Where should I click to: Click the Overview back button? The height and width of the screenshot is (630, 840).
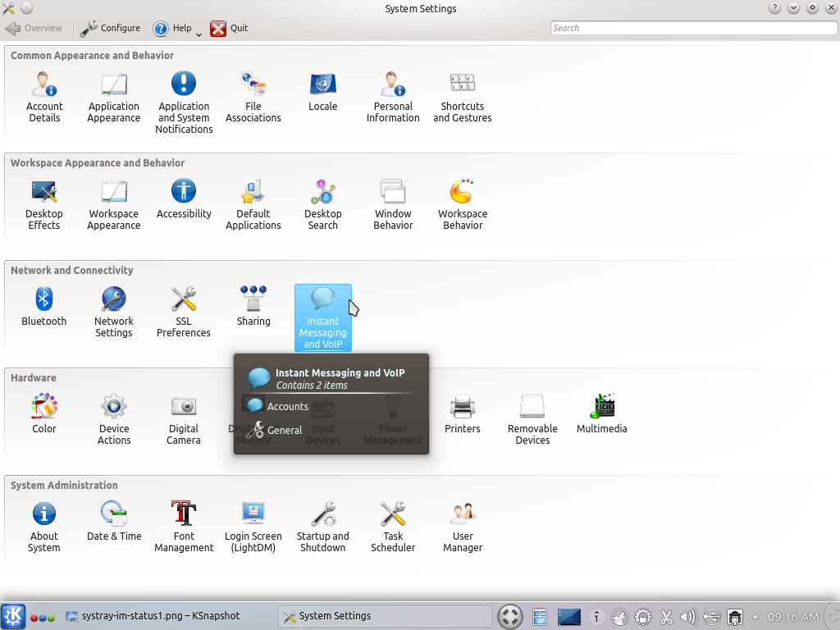pyautogui.click(x=34, y=28)
